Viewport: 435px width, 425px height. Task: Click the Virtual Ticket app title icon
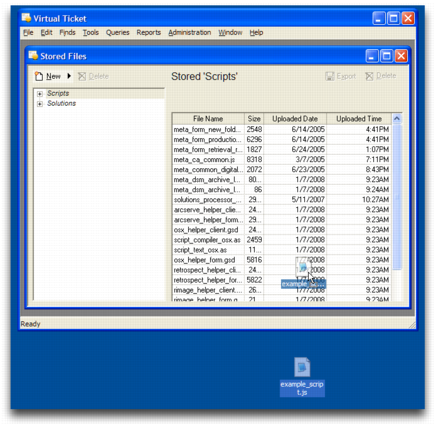point(26,18)
